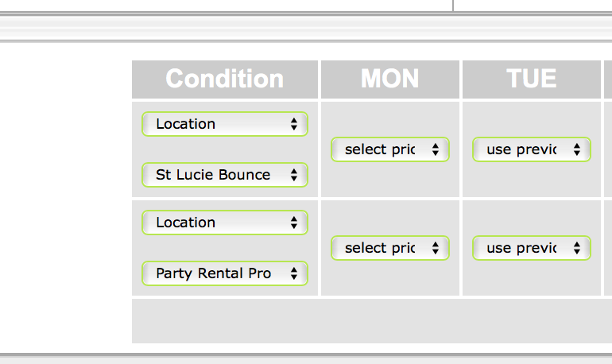Click the arrows on first-row Location selector
Viewport: 612px width, 364px height.
(294, 124)
